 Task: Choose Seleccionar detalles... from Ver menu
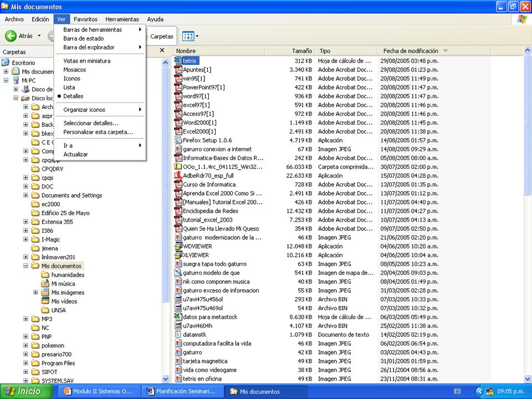pos(100,123)
